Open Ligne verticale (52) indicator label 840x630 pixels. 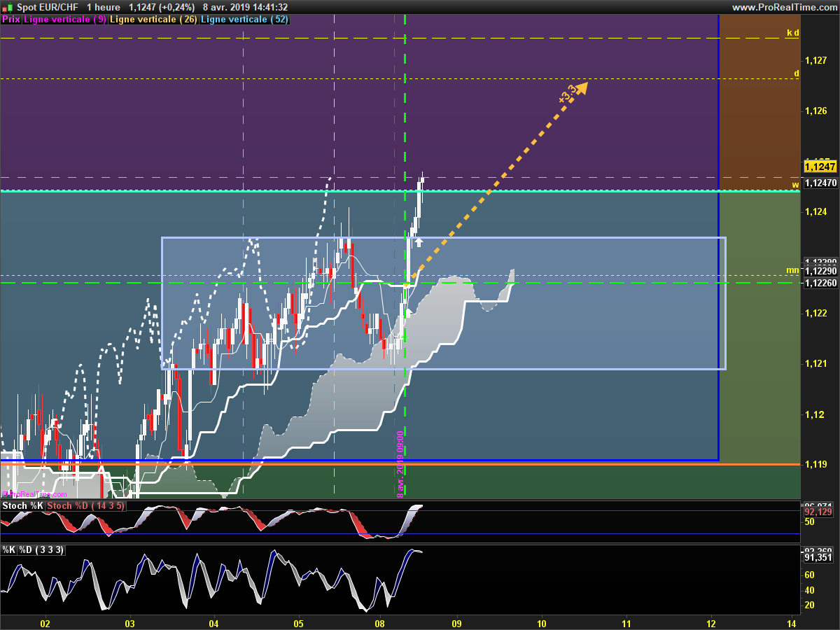(x=244, y=20)
